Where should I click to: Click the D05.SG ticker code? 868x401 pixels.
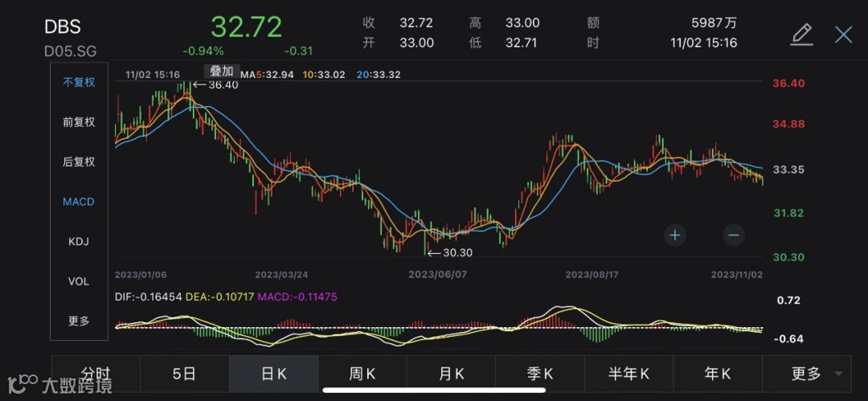[x=70, y=51]
